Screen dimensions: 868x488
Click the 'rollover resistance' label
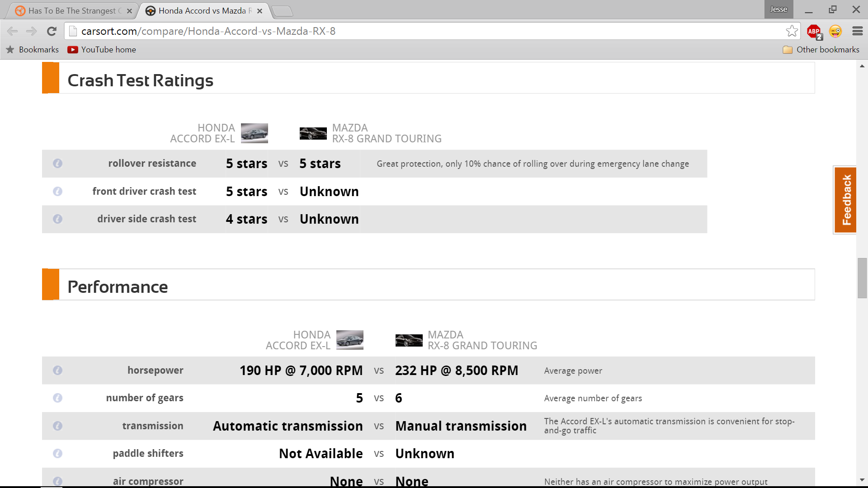[152, 164]
